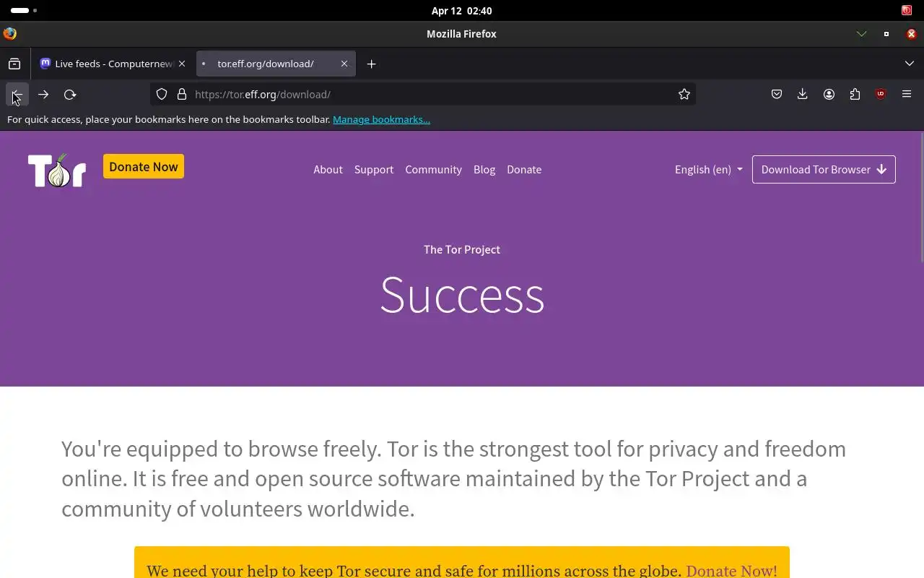View site security padlock info

pos(182,95)
